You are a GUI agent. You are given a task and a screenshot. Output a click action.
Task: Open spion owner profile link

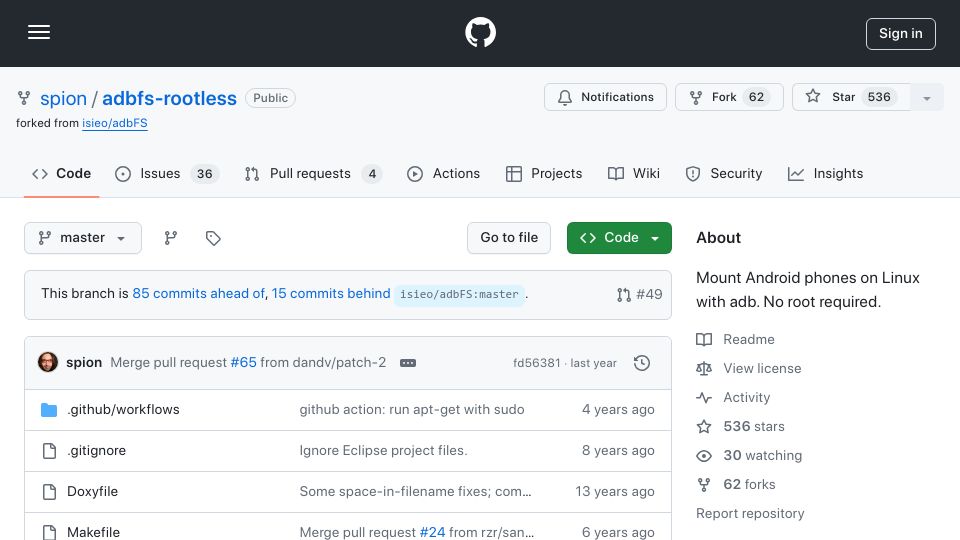[64, 98]
